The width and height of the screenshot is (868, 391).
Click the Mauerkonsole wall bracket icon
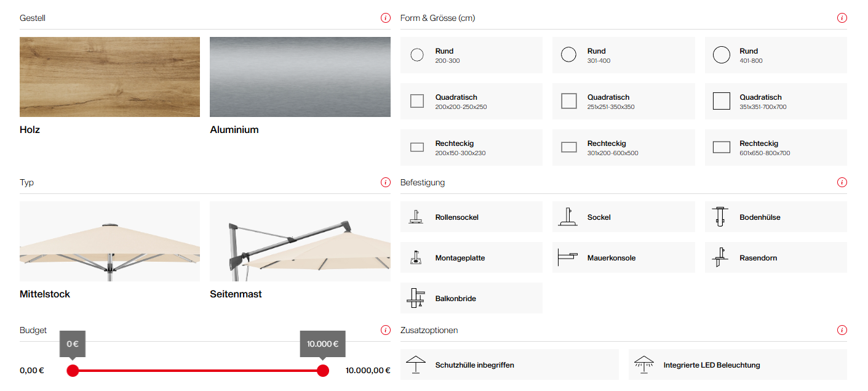tap(568, 257)
